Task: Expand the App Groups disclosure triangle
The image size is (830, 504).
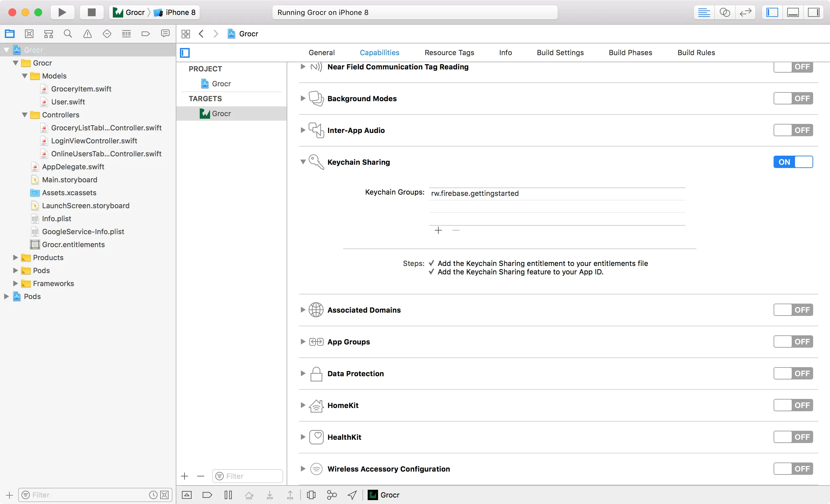Action: click(303, 342)
